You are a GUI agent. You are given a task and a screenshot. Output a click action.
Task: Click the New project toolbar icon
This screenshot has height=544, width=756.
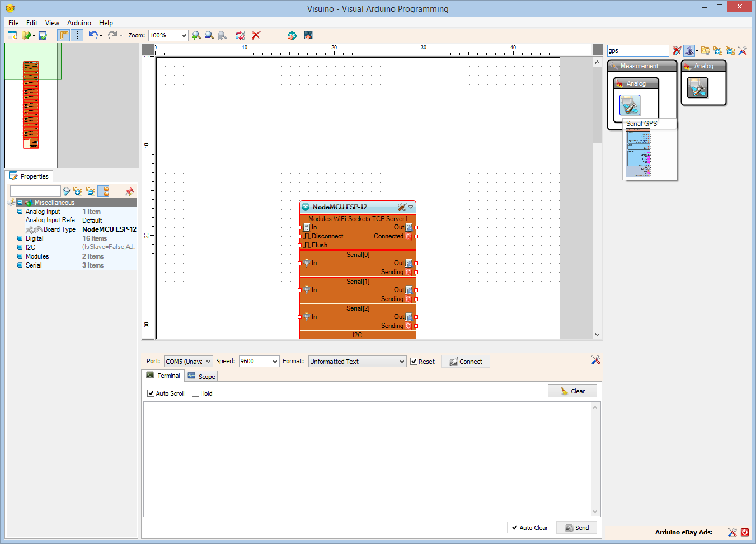click(x=12, y=35)
